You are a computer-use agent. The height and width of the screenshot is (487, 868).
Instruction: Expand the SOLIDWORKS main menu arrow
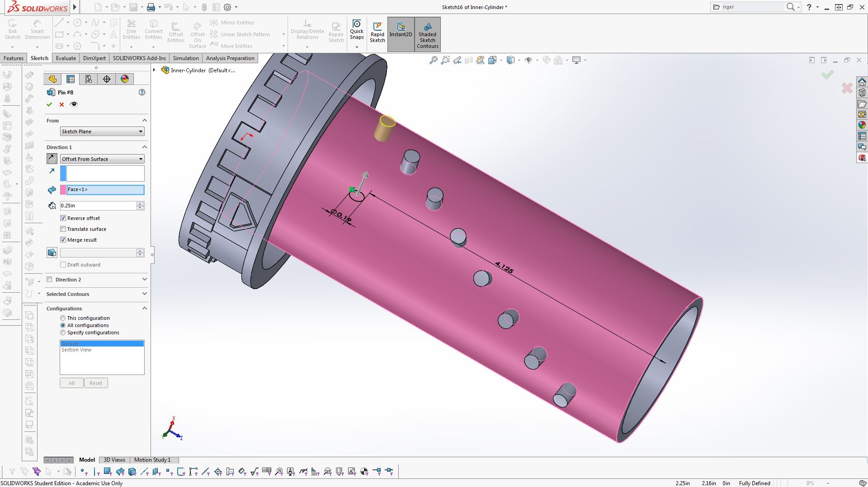click(75, 7)
